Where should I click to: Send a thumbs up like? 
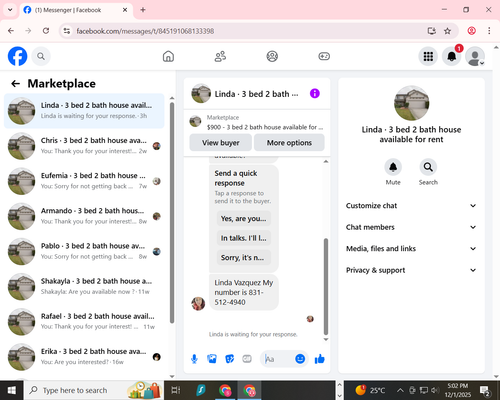pyautogui.click(x=320, y=359)
